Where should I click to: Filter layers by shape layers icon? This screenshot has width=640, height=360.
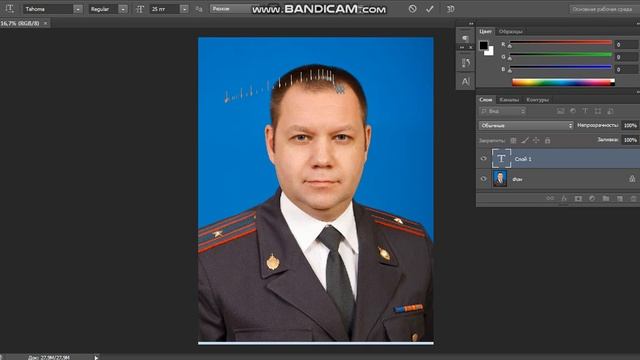coord(598,111)
